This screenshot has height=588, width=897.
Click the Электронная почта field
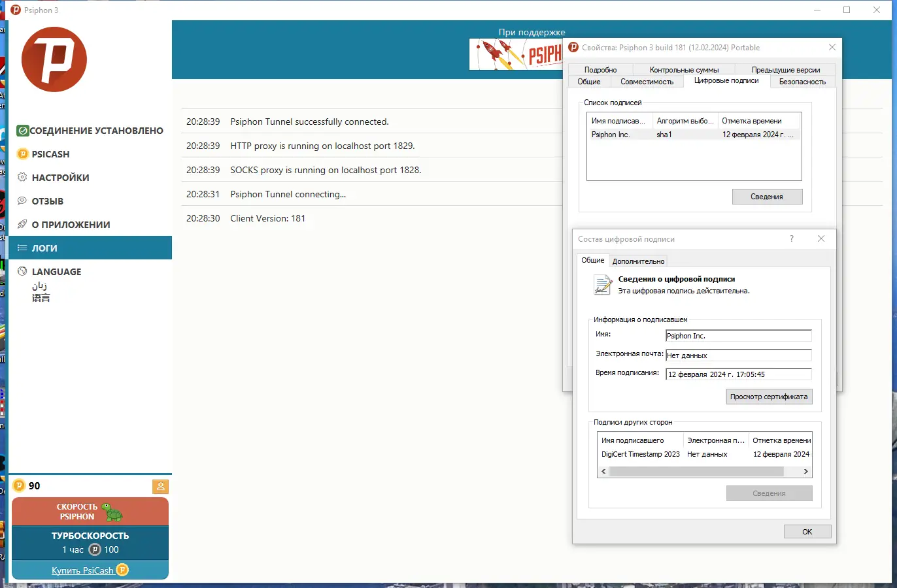coord(738,355)
